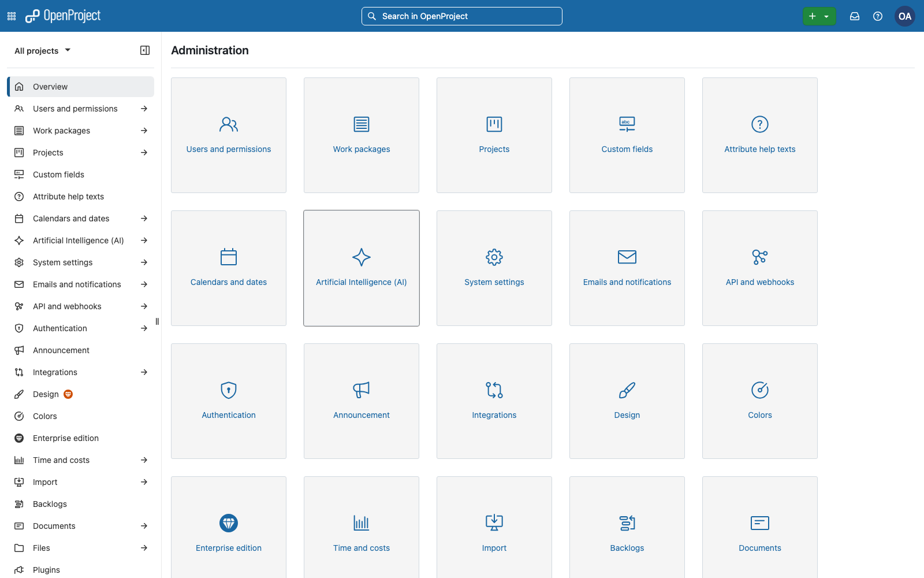Click the Design enterprise badge icon
The width and height of the screenshot is (924, 578).
tap(68, 394)
